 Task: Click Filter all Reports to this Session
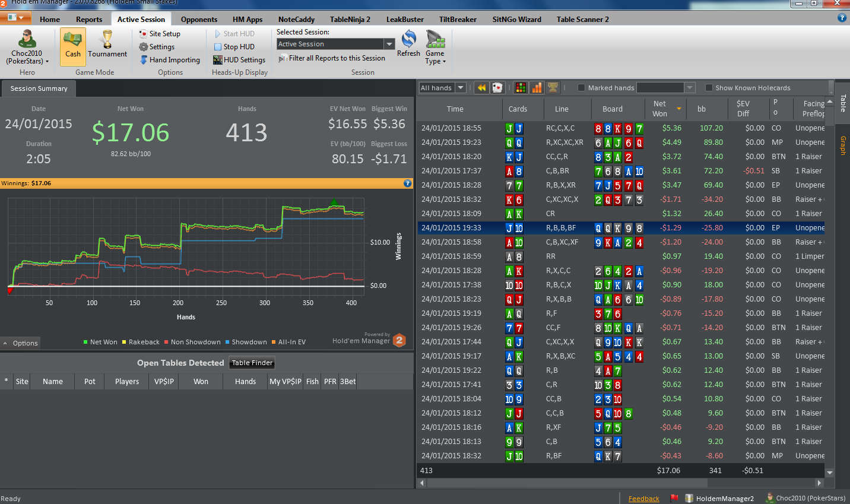[x=332, y=58]
